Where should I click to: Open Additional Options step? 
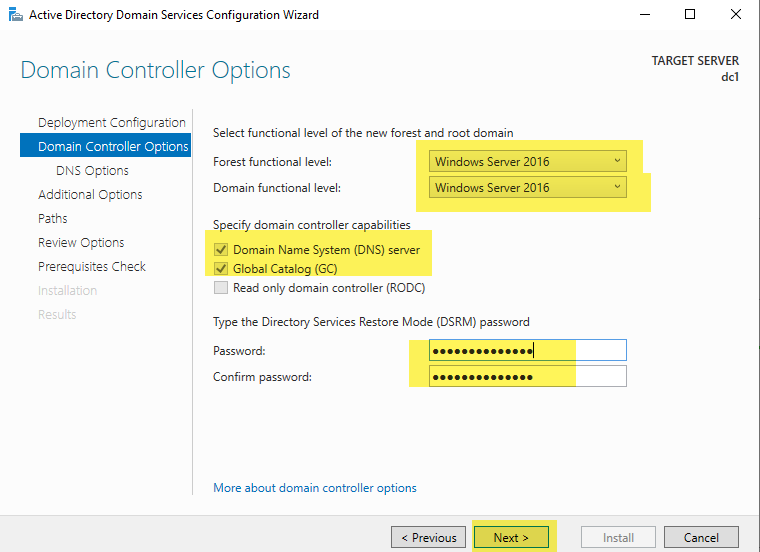pos(90,194)
